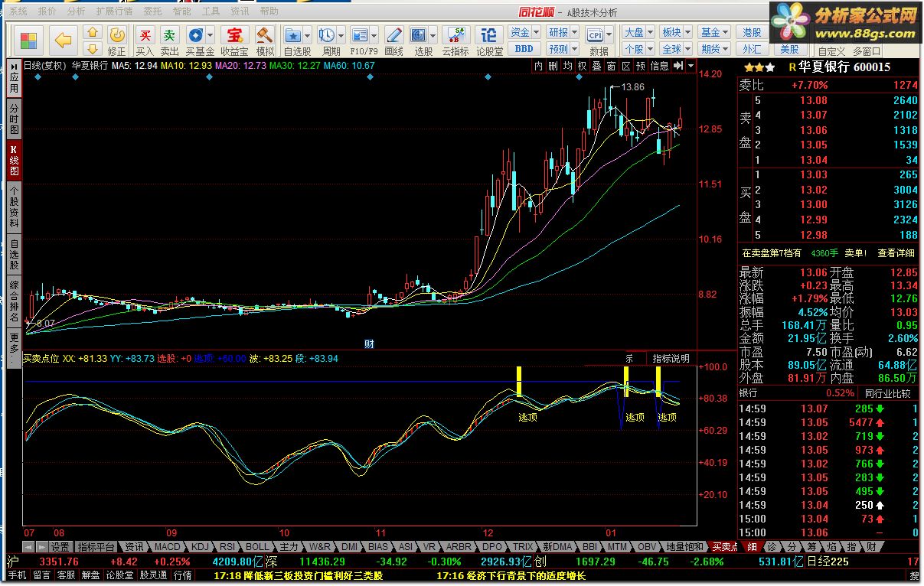Open the 大盘 dropdown
The image size is (924, 586).
click(x=638, y=32)
